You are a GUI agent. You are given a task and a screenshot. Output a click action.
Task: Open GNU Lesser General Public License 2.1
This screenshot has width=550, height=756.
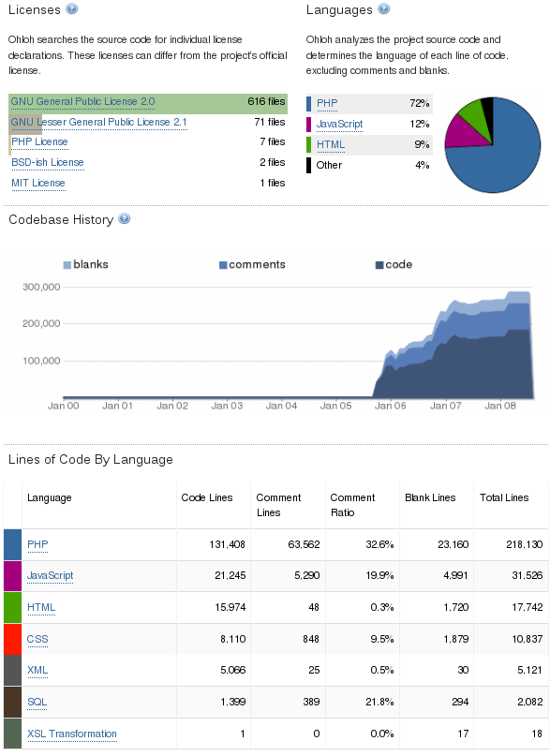98,122
